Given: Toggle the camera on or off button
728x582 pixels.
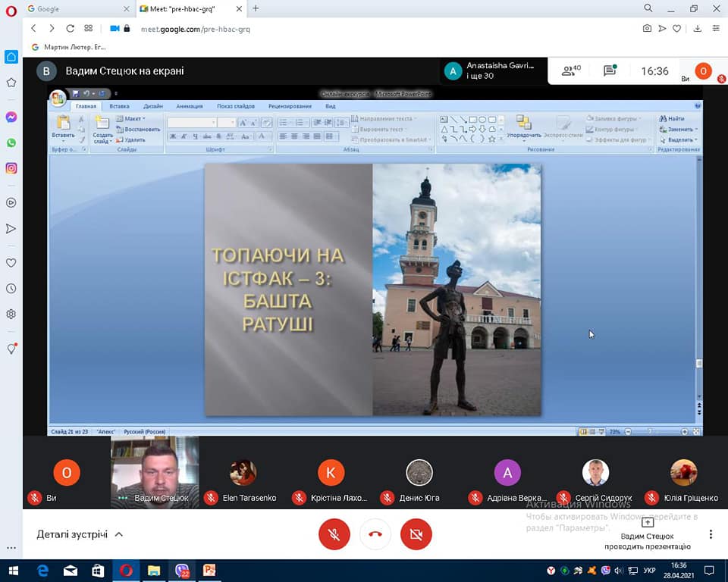Looking at the screenshot, I should [416, 534].
